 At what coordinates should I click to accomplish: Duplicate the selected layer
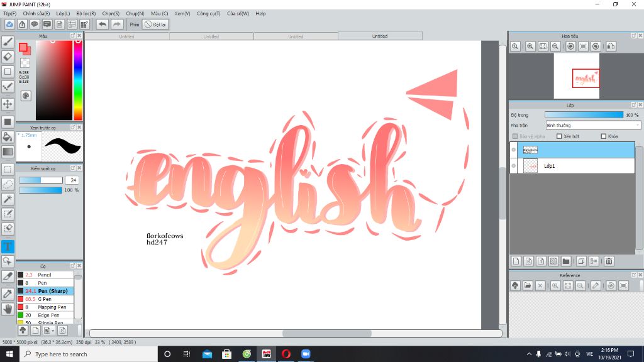coord(580,261)
